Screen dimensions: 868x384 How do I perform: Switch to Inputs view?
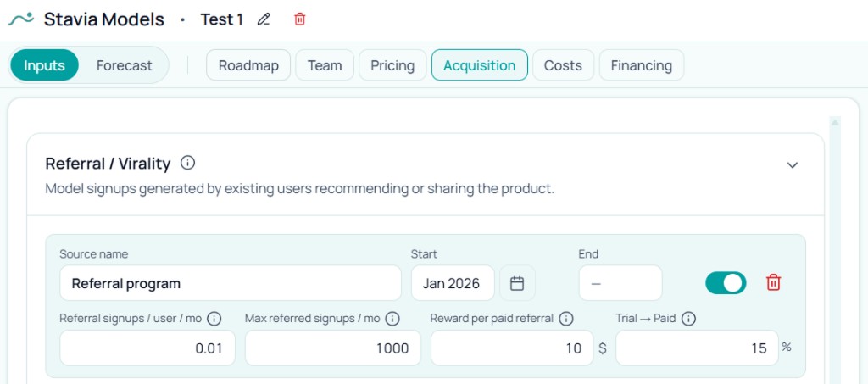tap(44, 65)
